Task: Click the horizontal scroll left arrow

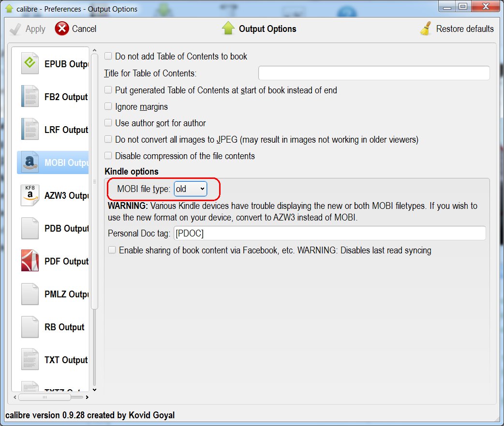Action: [15, 397]
